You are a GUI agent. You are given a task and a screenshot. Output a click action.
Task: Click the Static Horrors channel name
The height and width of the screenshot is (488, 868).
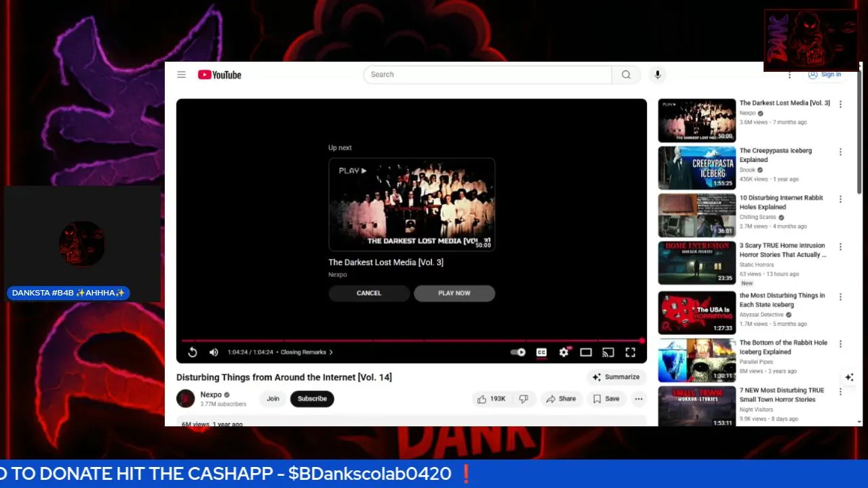point(756,265)
